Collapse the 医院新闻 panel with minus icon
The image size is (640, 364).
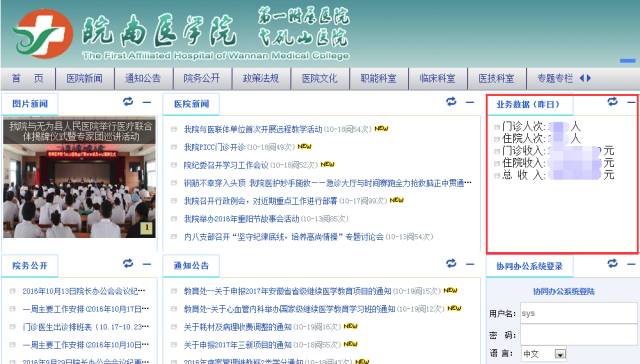pos(470,102)
